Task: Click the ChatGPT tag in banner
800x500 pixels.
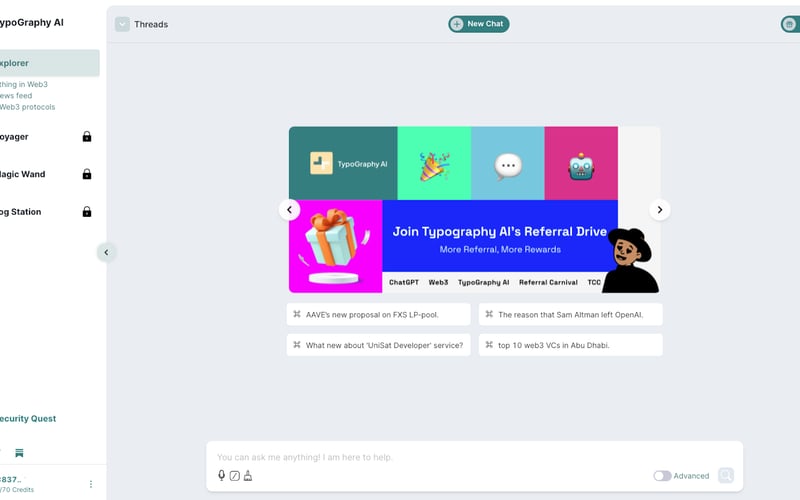Action: pyautogui.click(x=404, y=282)
